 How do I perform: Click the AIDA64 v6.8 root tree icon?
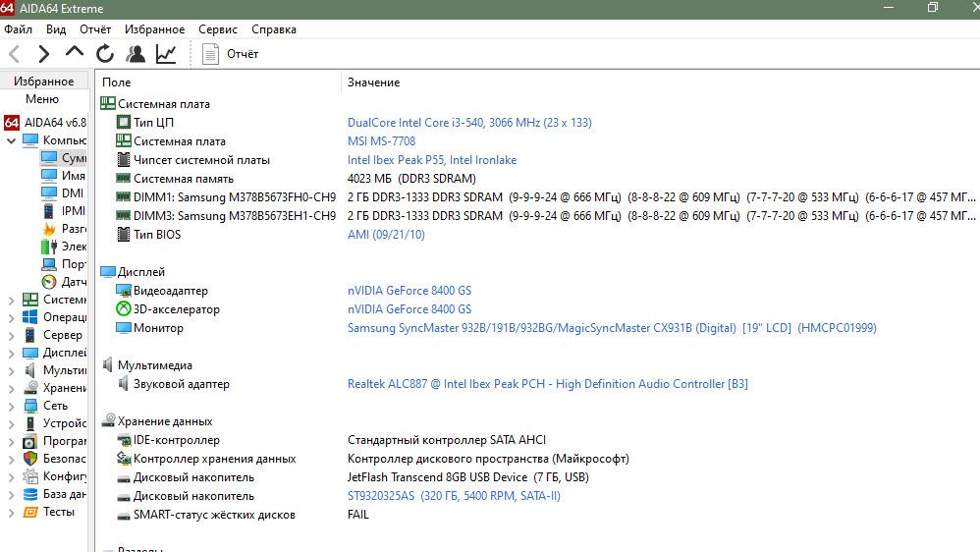pos(11,123)
